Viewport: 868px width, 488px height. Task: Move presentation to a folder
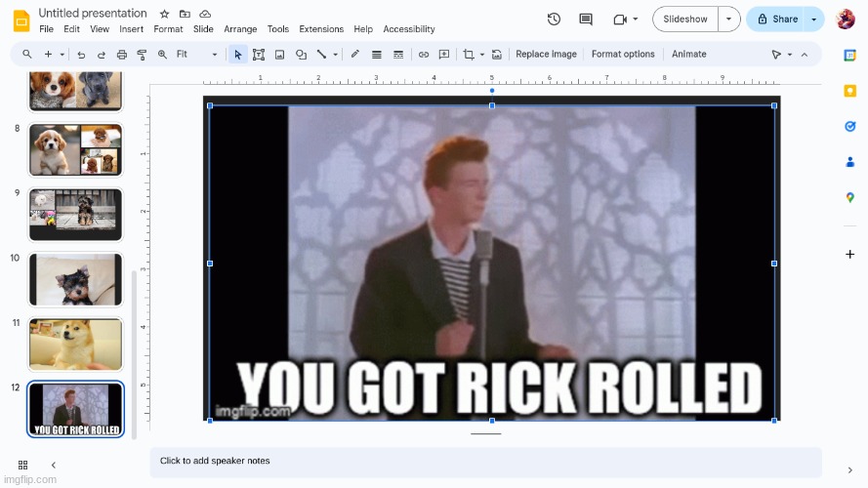(185, 14)
